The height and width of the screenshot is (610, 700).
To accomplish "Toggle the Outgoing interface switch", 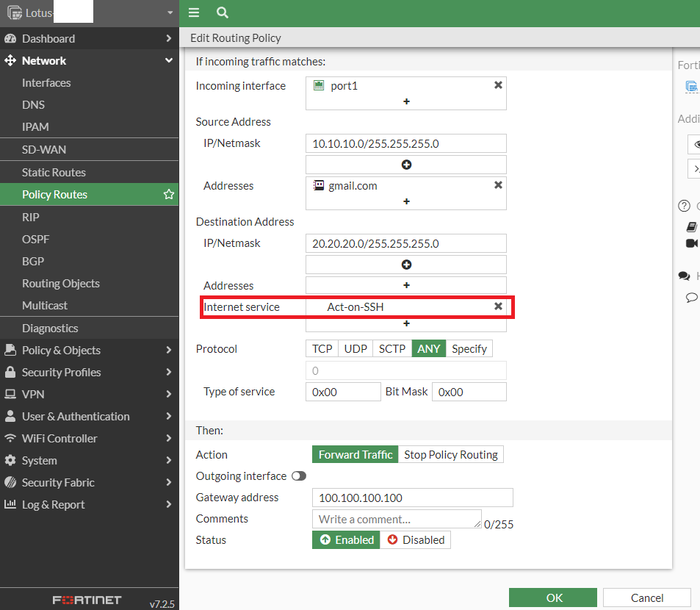I will 299,476.
